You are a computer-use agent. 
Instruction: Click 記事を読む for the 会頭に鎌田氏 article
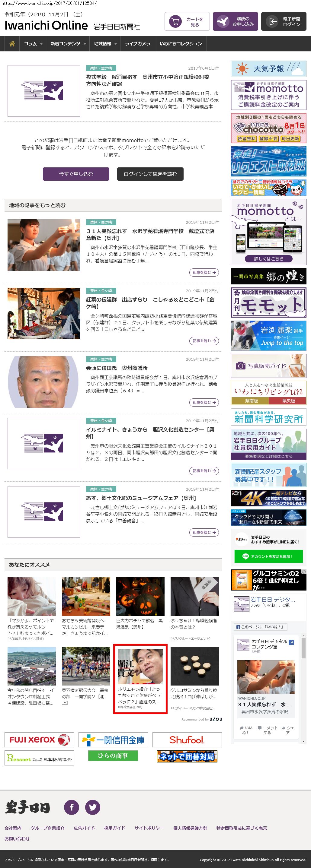pyautogui.click(x=204, y=402)
